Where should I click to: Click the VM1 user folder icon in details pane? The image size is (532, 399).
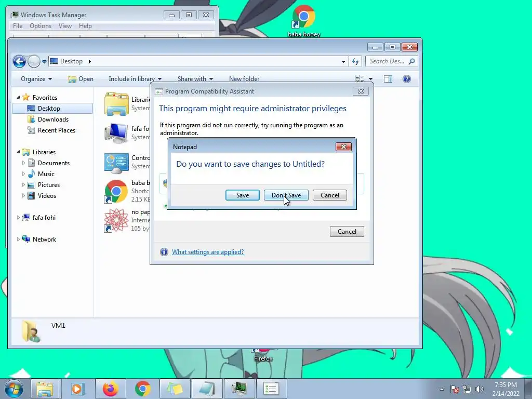click(31, 331)
